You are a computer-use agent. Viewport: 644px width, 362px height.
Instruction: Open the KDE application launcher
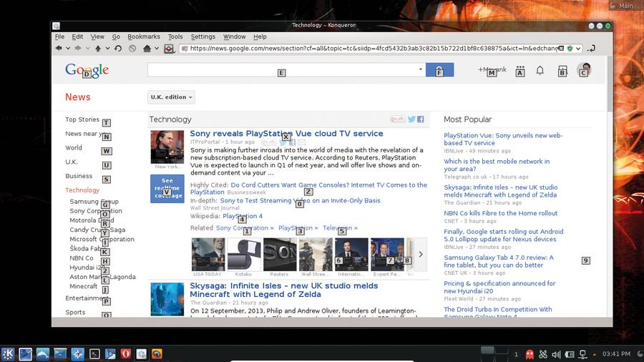pos(8,354)
